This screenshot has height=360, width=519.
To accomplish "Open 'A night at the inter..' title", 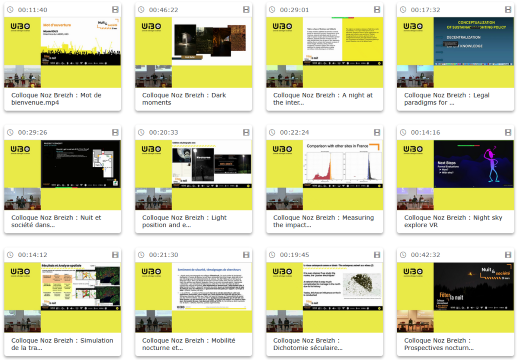I will click(323, 99).
